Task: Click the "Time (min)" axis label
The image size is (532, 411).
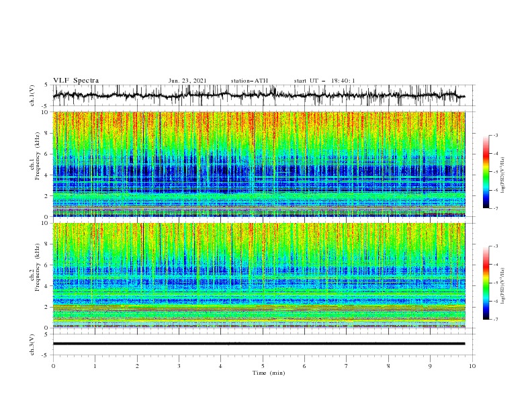Action: [269, 373]
